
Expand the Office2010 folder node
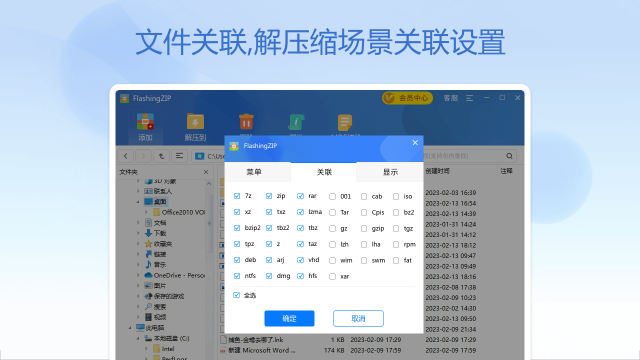point(147,212)
